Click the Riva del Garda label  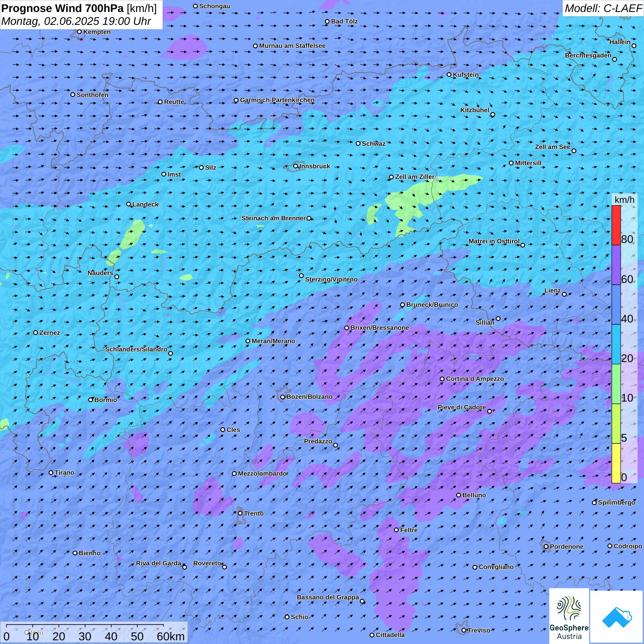tap(159, 563)
